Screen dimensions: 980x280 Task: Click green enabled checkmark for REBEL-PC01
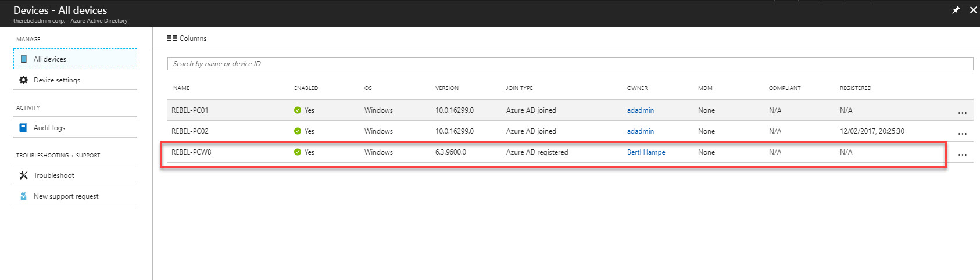[298, 110]
